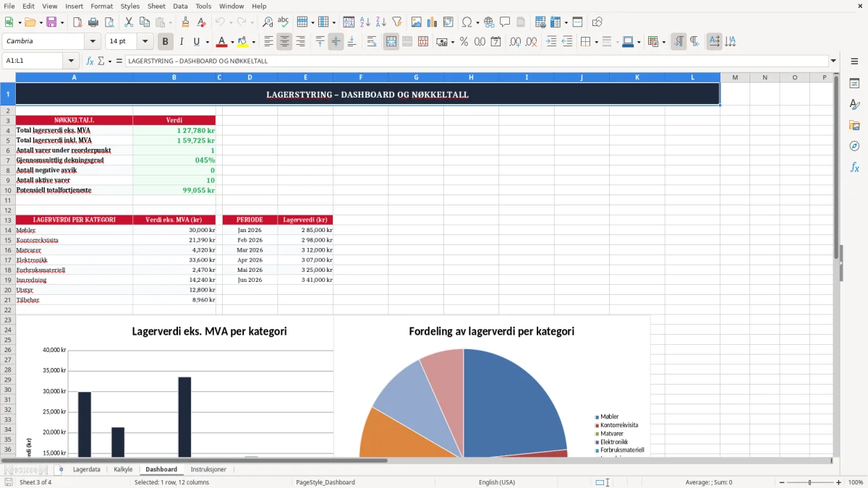Click column M header
868x488 pixels.
click(735, 77)
